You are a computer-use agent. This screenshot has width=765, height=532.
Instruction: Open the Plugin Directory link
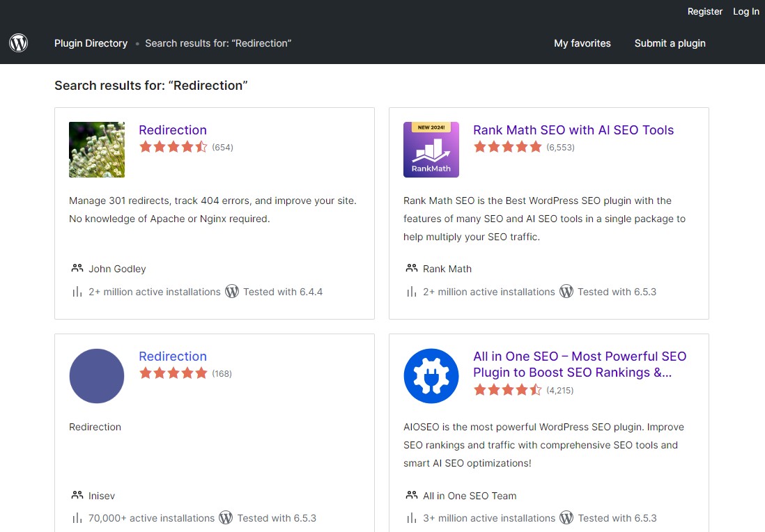click(x=91, y=43)
